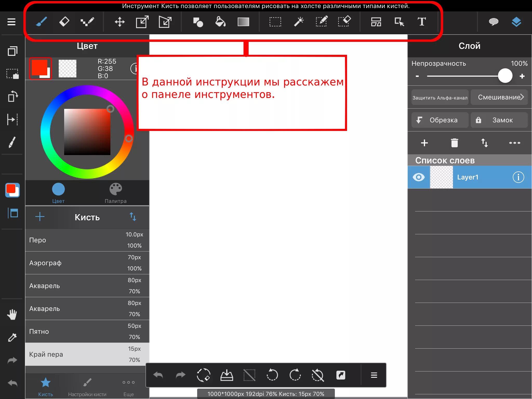Viewport: 532px width, 399px height.
Task: Select the Eyedropper tool in left sidebar
Action: tap(12, 337)
